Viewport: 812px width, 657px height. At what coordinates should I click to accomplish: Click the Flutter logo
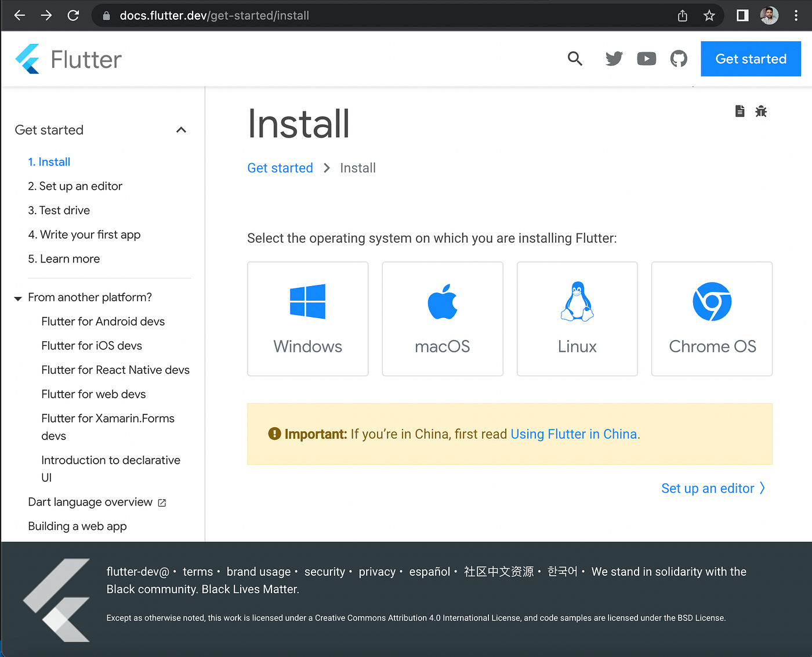point(68,59)
